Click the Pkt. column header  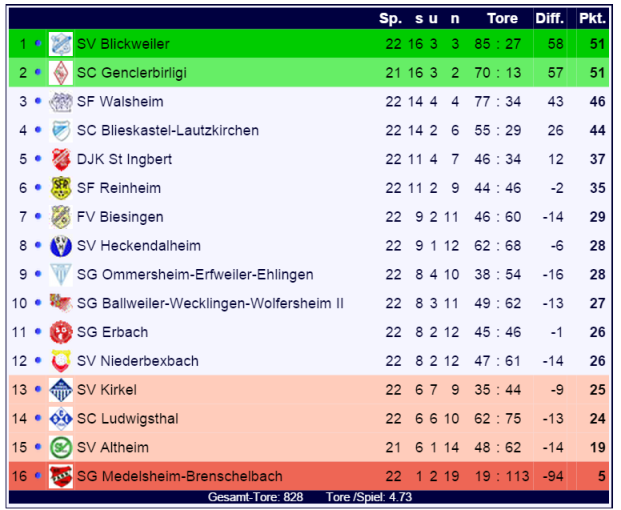[592, 18]
